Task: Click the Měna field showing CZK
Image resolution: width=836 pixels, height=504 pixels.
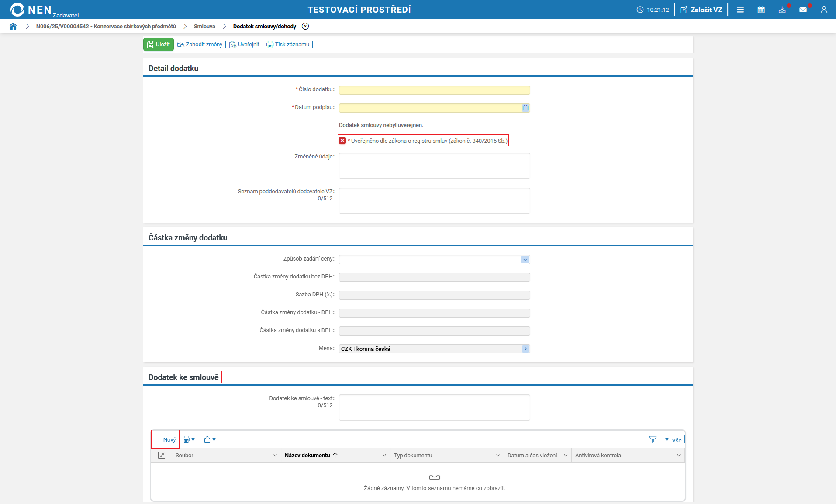Action: tap(430, 349)
